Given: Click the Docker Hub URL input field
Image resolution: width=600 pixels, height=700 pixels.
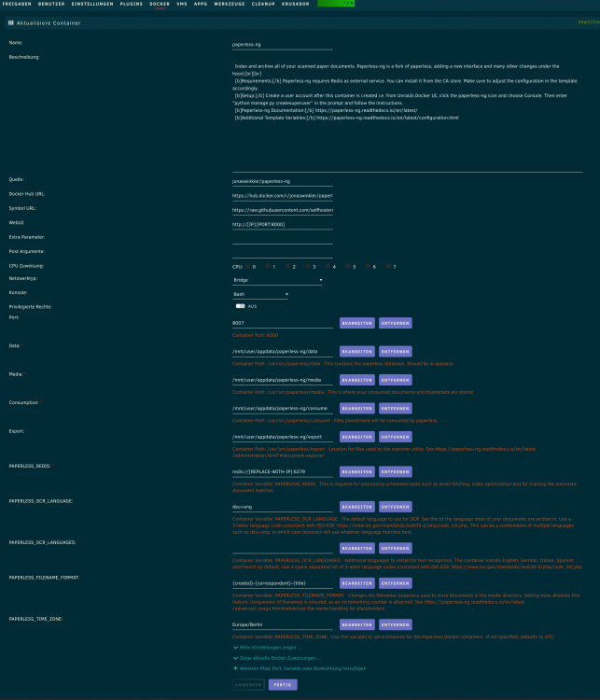Looking at the screenshot, I should [x=283, y=196].
